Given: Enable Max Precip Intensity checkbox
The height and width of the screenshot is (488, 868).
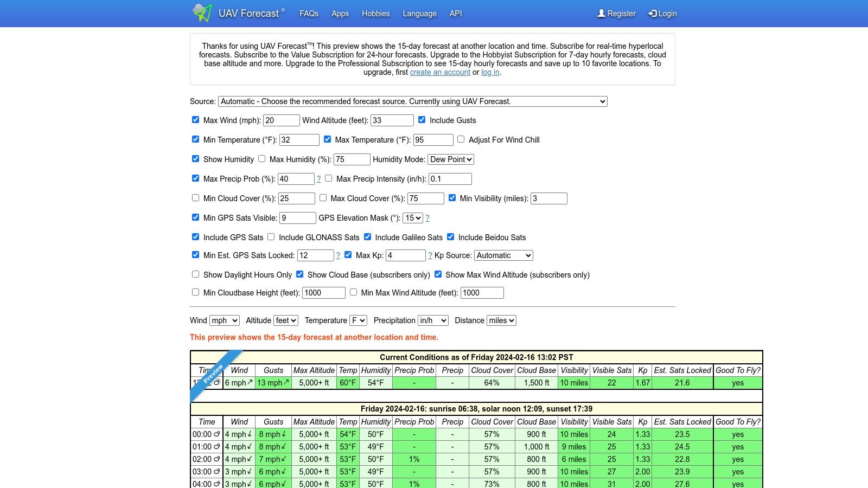Looking at the screenshot, I should point(328,178).
